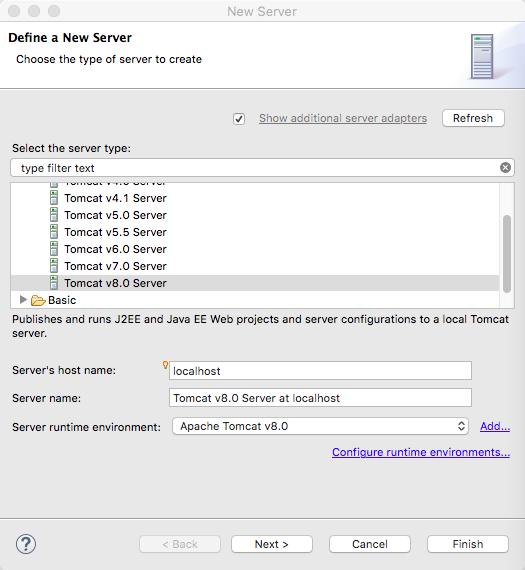The height and width of the screenshot is (570, 525).
Task: Clear the type filter text field
Action: (x=505, y=168)
